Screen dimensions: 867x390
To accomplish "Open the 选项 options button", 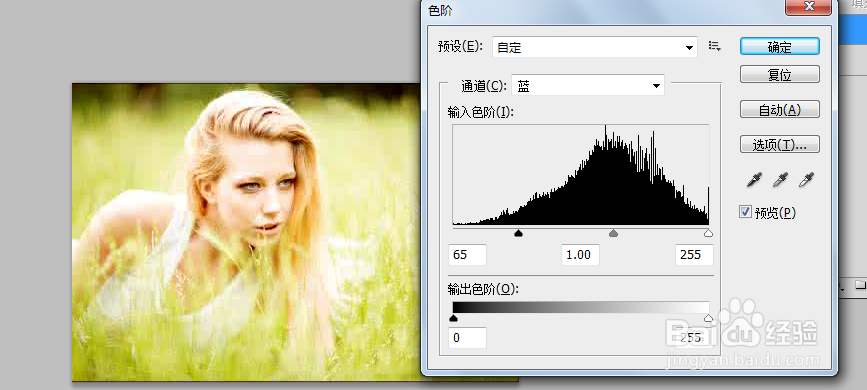I will point(780,144).
